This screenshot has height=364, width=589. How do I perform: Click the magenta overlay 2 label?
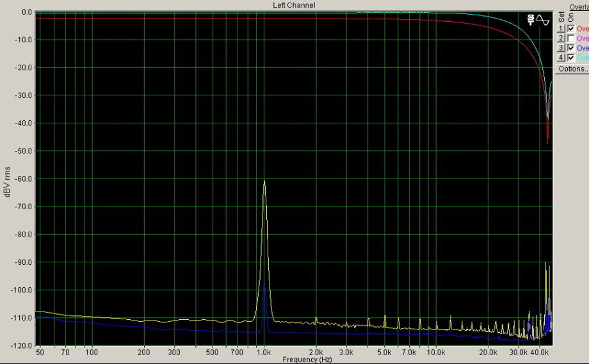583,38
